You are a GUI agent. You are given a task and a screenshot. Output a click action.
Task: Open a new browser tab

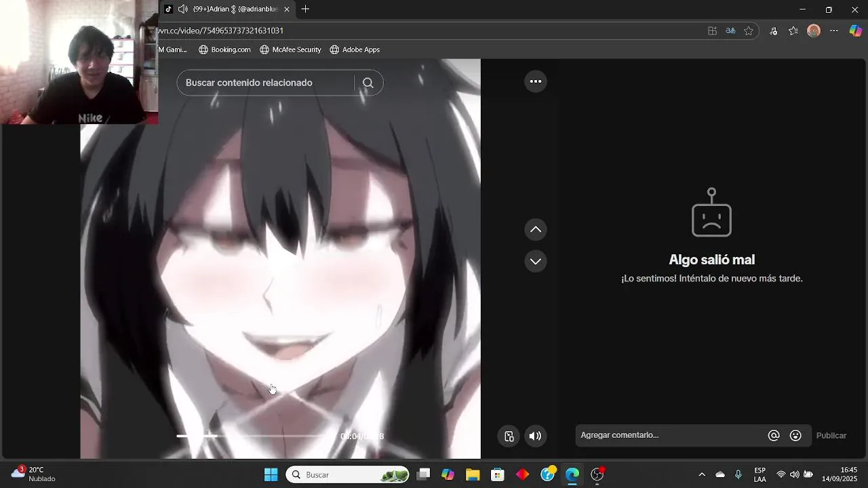click(x=305, y=9)
